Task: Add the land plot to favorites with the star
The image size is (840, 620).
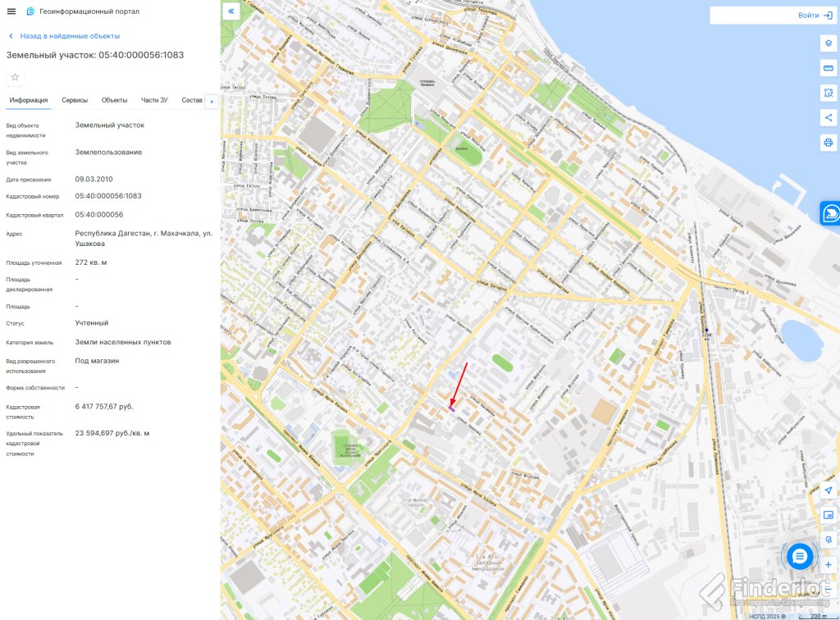Action: click(15, 77)
